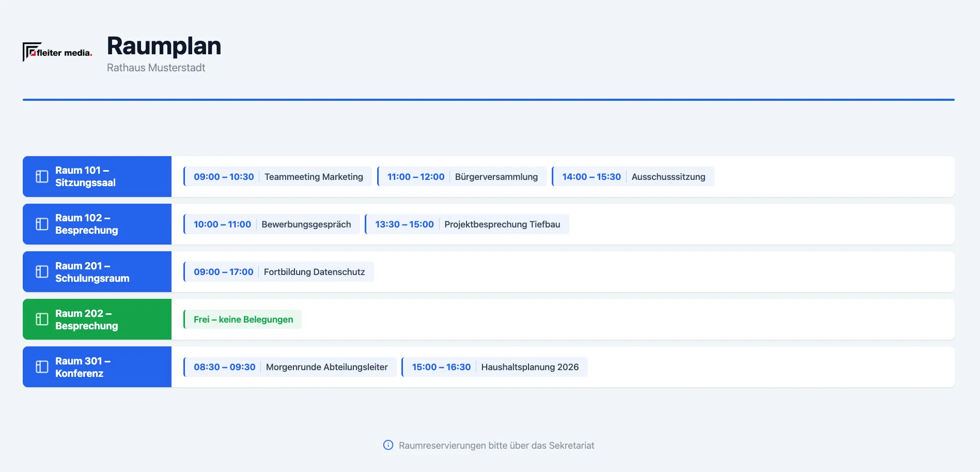Click the Raumreservierungen Sekretariat footer note
The width and height of the screenshot is (980, 472).
tap(489, 445)
